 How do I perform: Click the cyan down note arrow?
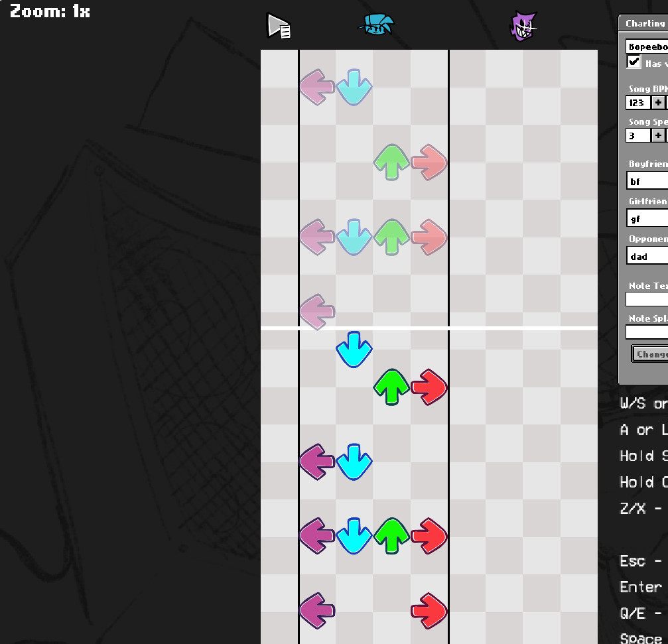[354, 350]
